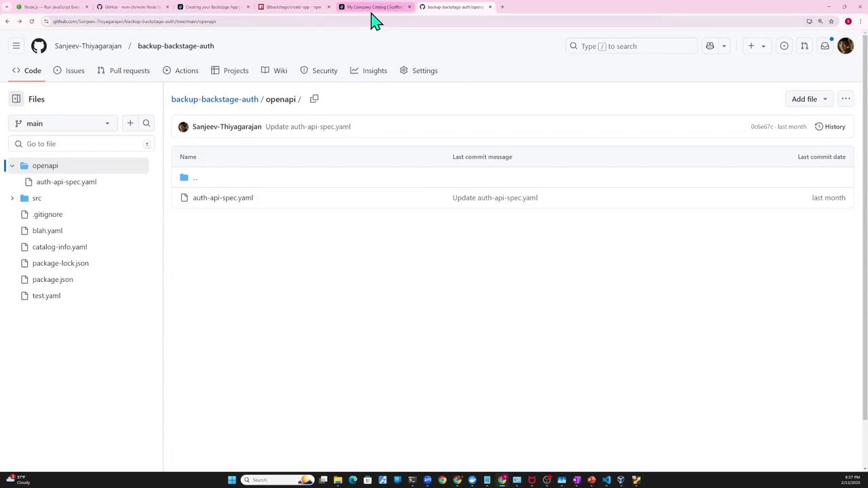Switch to the Issues tab

(68, 70)
